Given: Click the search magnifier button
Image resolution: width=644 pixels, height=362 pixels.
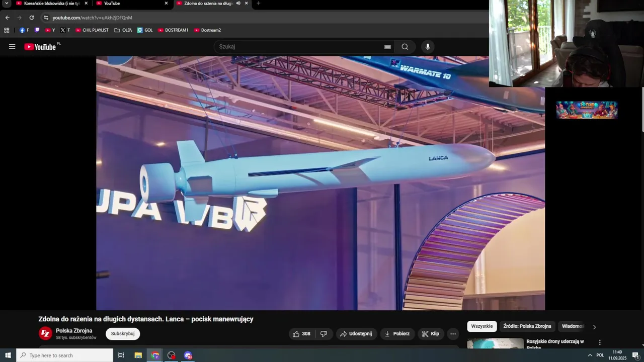Looking at the screenshot, I should [405, 47].
